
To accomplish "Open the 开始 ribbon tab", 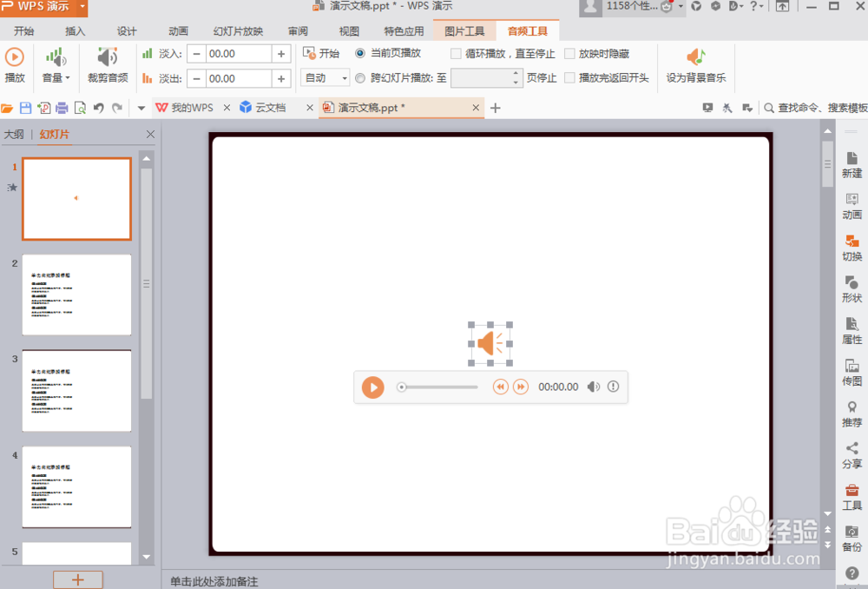I will [23, 31].
